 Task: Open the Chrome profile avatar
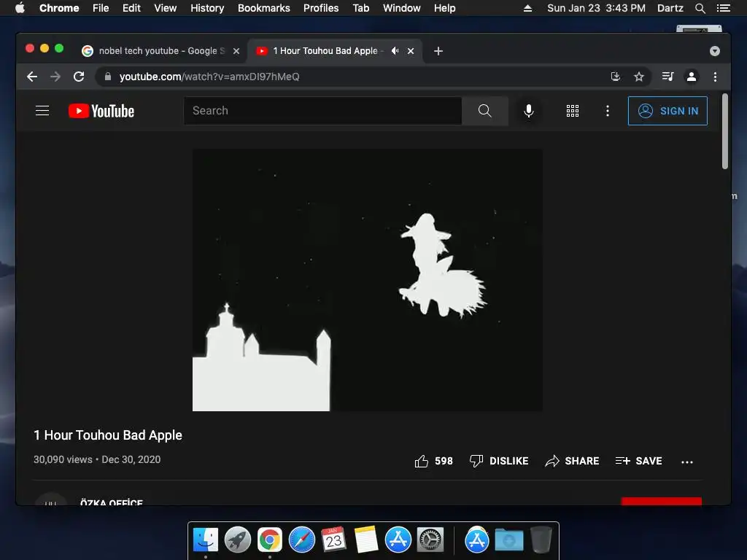692,77
